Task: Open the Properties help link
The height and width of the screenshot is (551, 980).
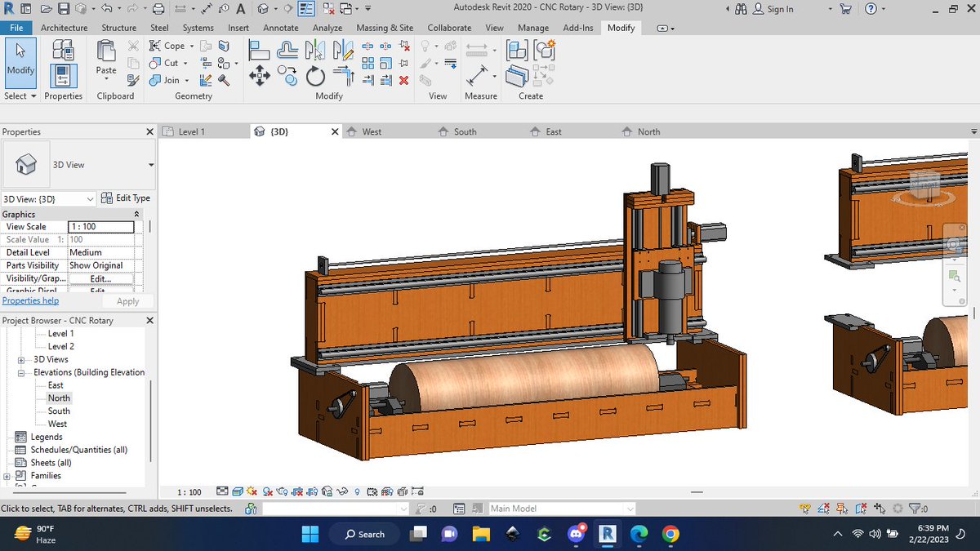Action: click(x=30, y=300)
